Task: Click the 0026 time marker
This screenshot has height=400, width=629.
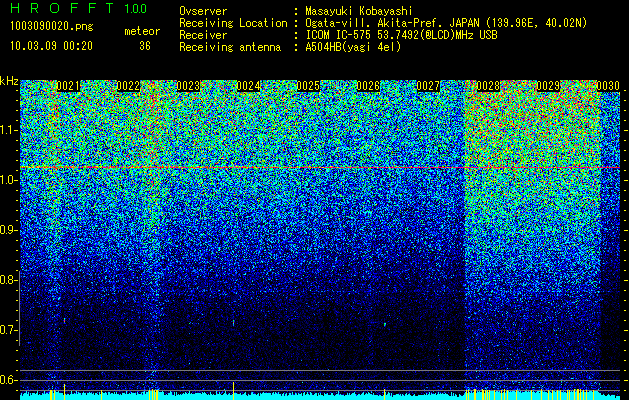Action: click(x=368, y=86)
